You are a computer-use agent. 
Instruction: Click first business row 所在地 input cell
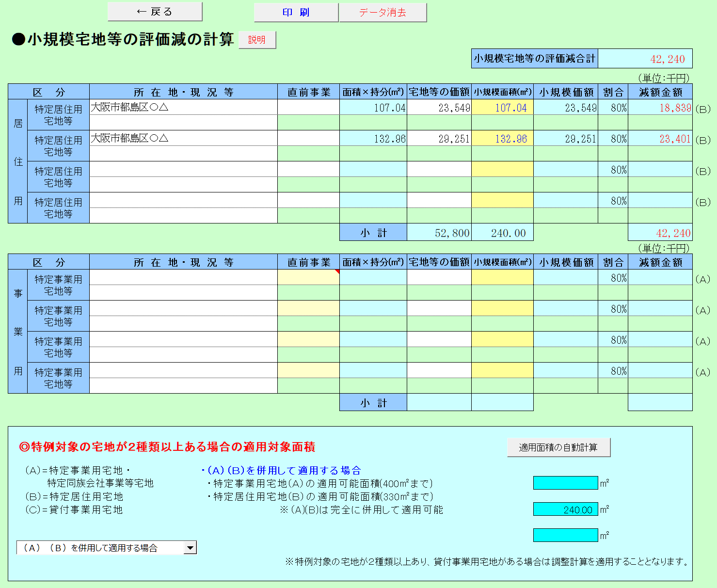click(183, 277)
